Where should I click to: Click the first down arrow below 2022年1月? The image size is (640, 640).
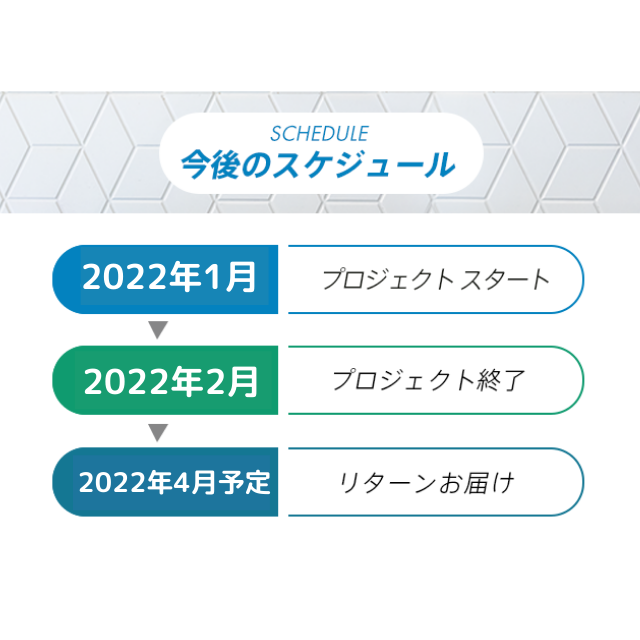156,330
